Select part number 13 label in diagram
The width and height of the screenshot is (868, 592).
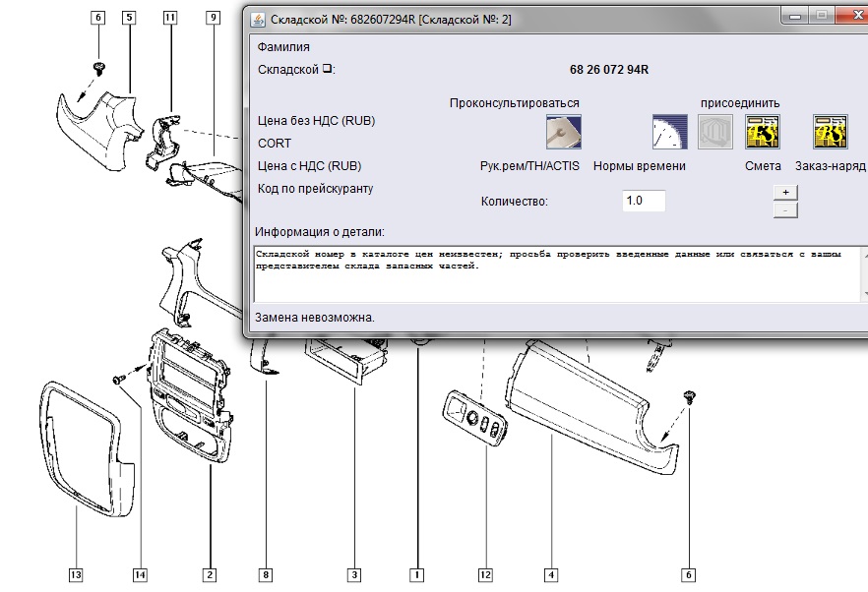(76, 573)
